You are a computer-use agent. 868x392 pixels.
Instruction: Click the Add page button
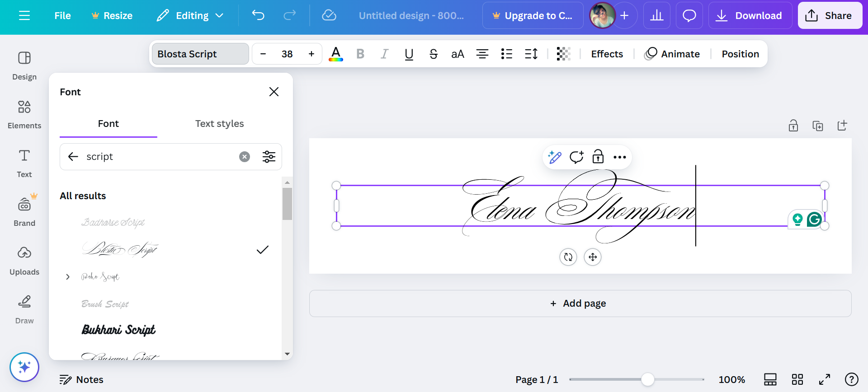[580, 303]
